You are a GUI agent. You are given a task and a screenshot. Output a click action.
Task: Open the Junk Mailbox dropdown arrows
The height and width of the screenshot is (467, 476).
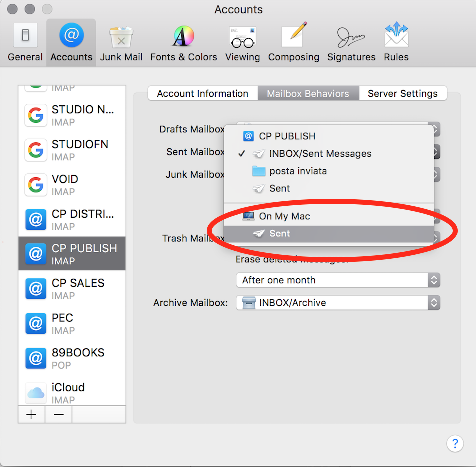[437, 174]
